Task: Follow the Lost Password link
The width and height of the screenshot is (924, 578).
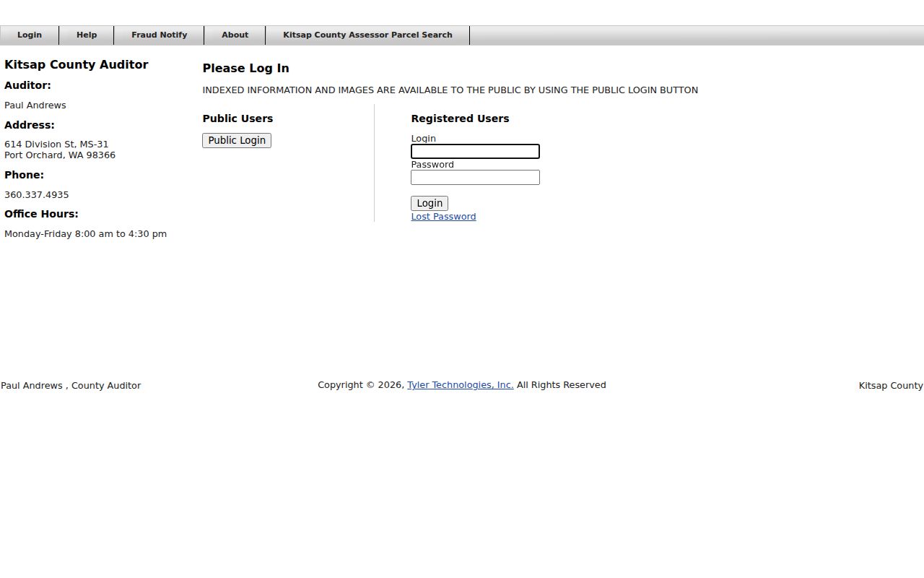Action: 443,217
